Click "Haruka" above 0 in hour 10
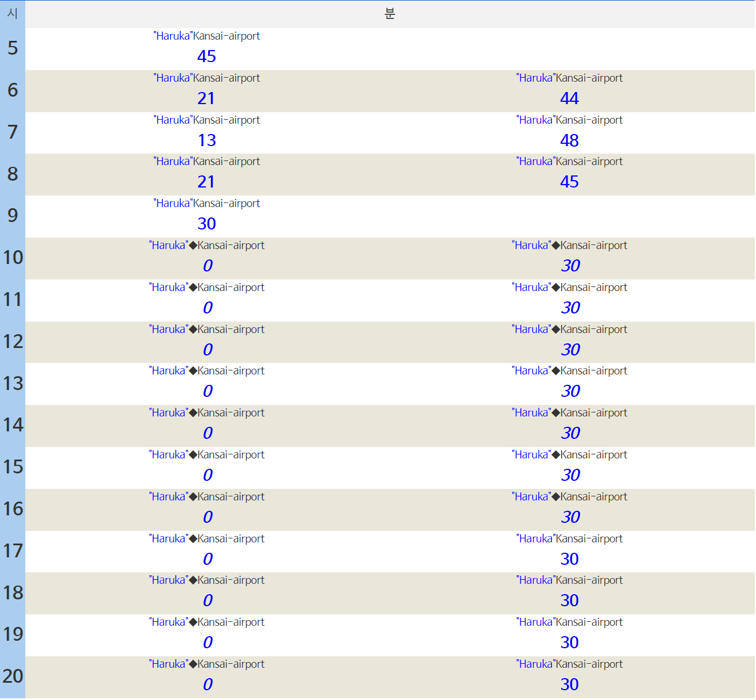The image size is (756, 700). pos(168,245)
